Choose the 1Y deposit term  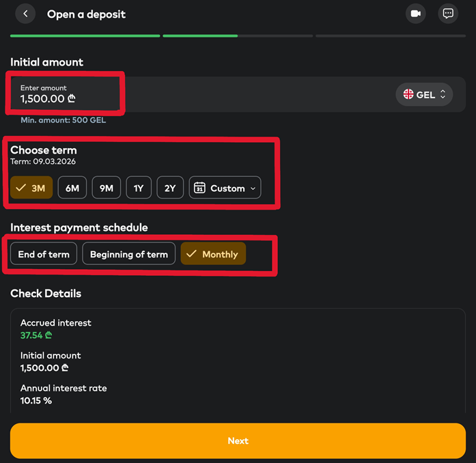(x=139, y=188)
